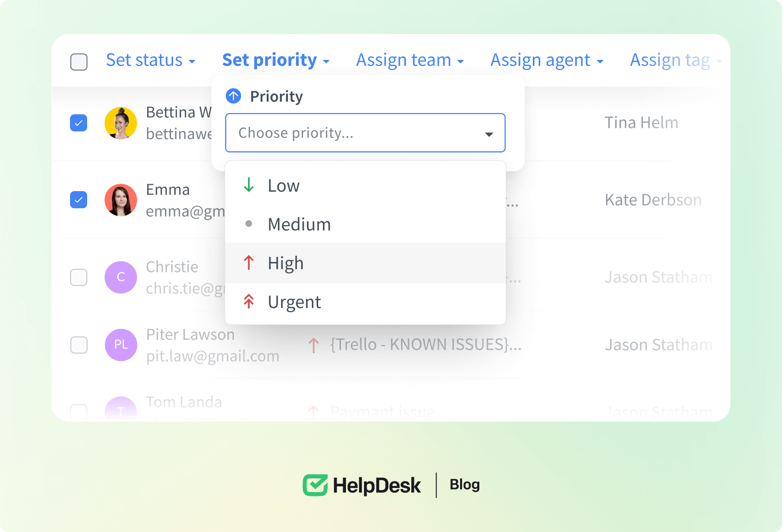Open the Set status dropdown
The width and height of the screenshot is (782, 532).
150,61
